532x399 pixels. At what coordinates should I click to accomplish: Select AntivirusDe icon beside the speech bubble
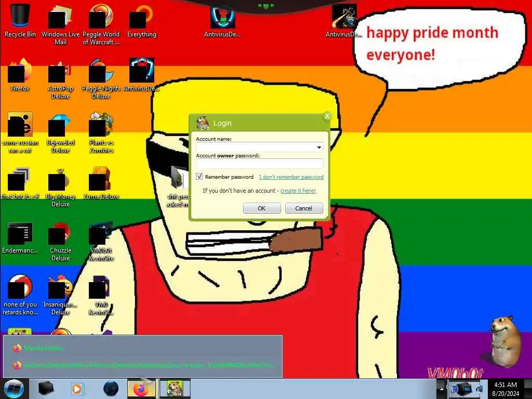point(344,20)
